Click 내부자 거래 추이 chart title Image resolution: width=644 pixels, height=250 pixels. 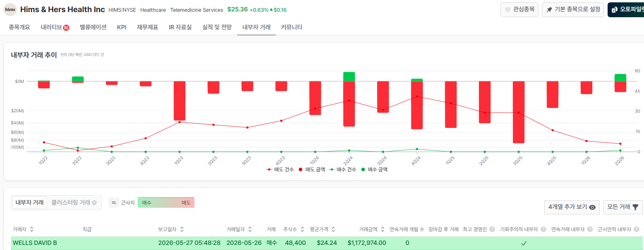pyautogui.click(x=34, y=55)
